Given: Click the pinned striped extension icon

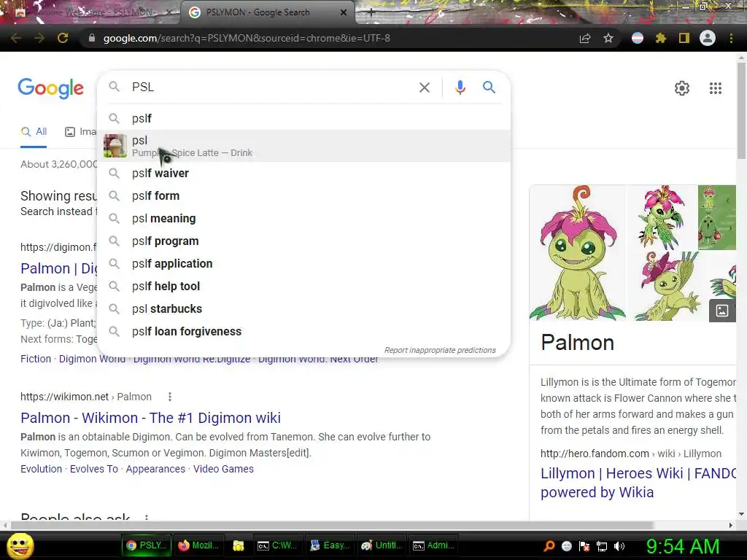Looking at the screenshot, I should click(638, 38).
